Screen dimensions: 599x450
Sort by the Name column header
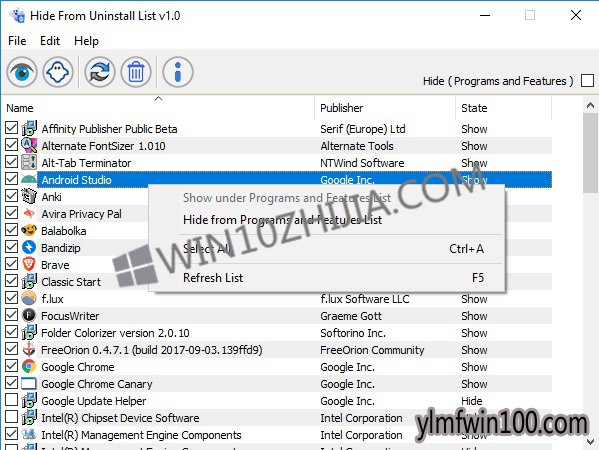point(159,108)
